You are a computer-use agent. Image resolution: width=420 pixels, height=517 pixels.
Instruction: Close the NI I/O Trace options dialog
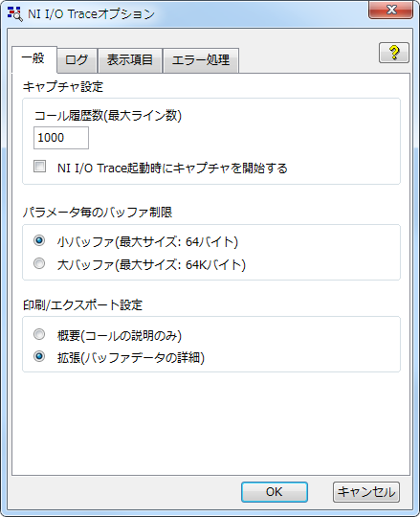(390, 10)
